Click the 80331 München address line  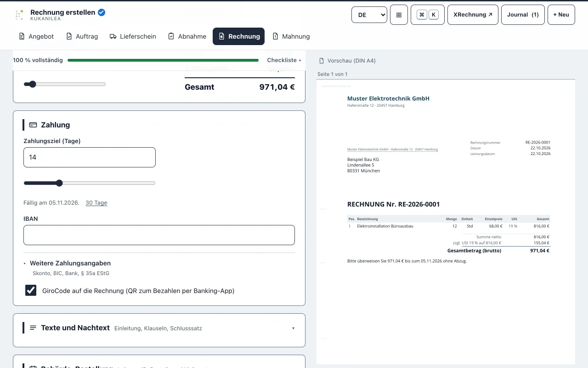pyautogui.click(x=363, y=171)
